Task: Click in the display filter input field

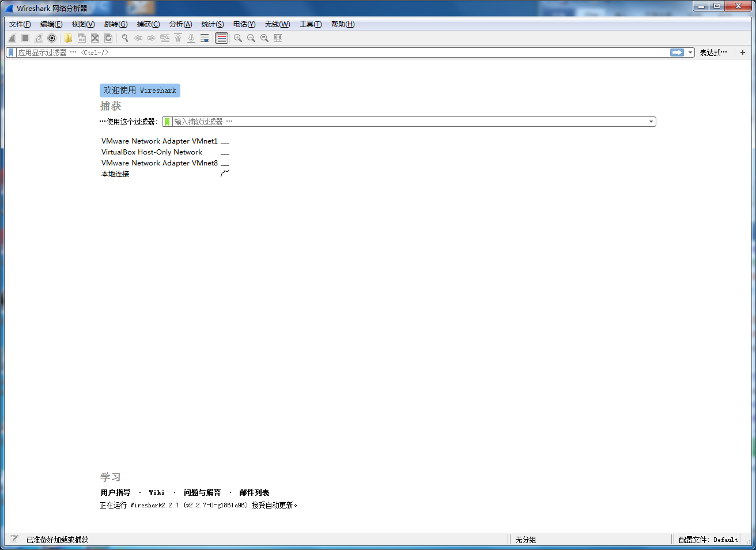Action: [343, 52]
